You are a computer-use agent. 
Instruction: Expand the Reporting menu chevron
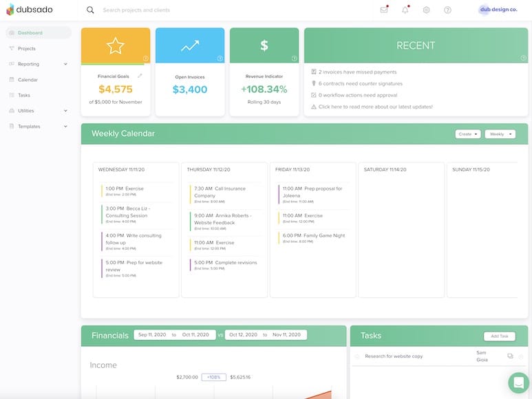65,64
